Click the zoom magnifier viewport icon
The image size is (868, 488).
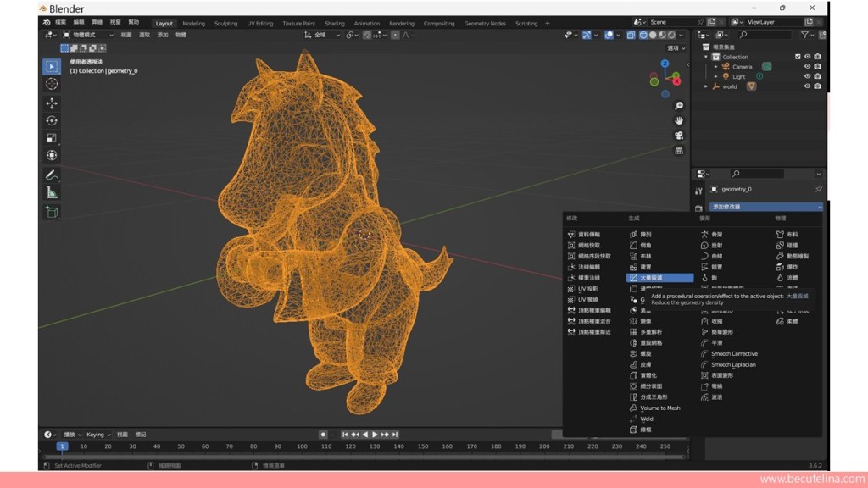click(679, 106)
